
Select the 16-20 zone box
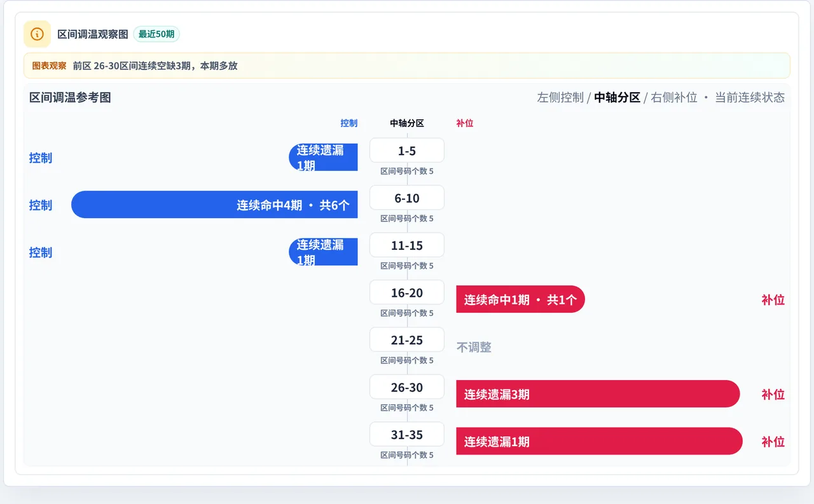[407, 292]
